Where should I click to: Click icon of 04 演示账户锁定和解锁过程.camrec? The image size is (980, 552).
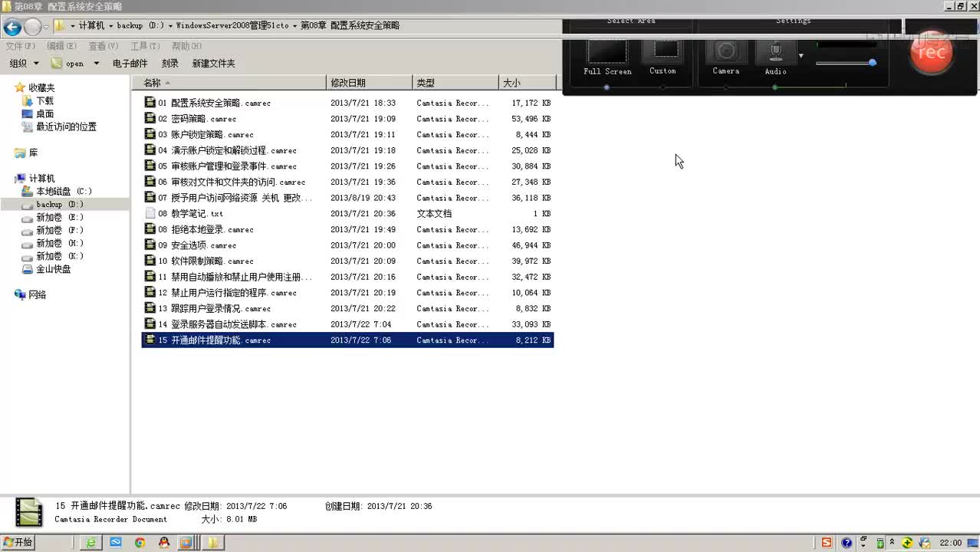pos(150,150)
